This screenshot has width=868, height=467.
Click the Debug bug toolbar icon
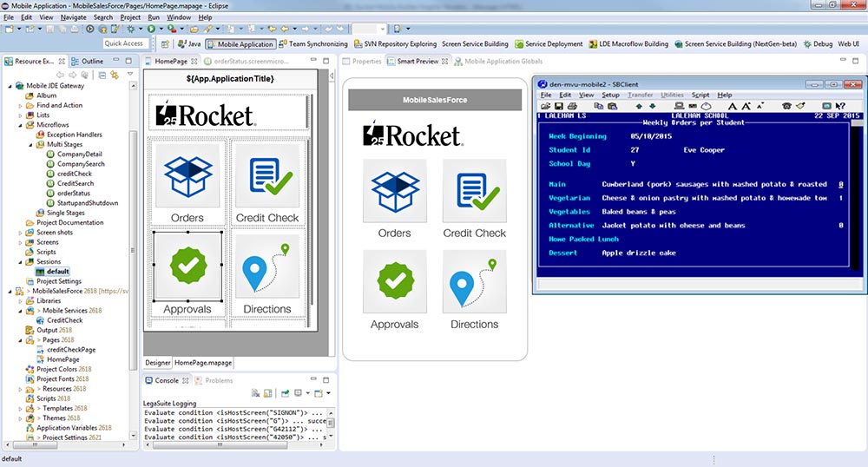[x=131, y=29]
